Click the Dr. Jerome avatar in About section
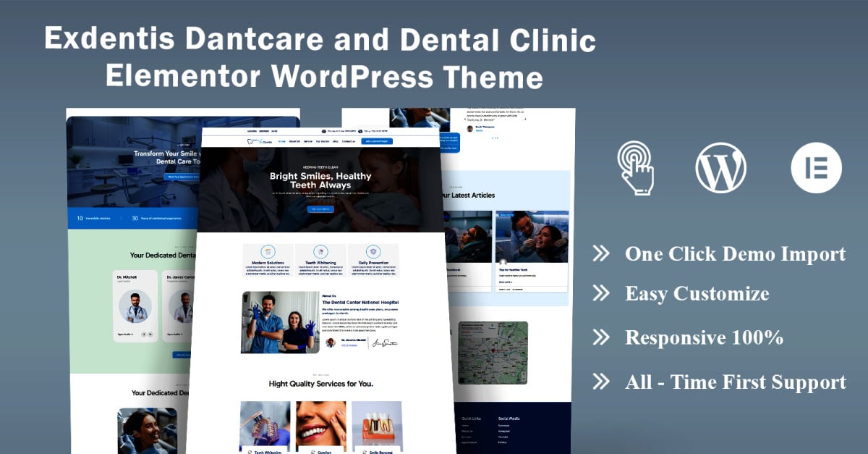This screenshot has height=454, width=868. [x=331, y=342]
